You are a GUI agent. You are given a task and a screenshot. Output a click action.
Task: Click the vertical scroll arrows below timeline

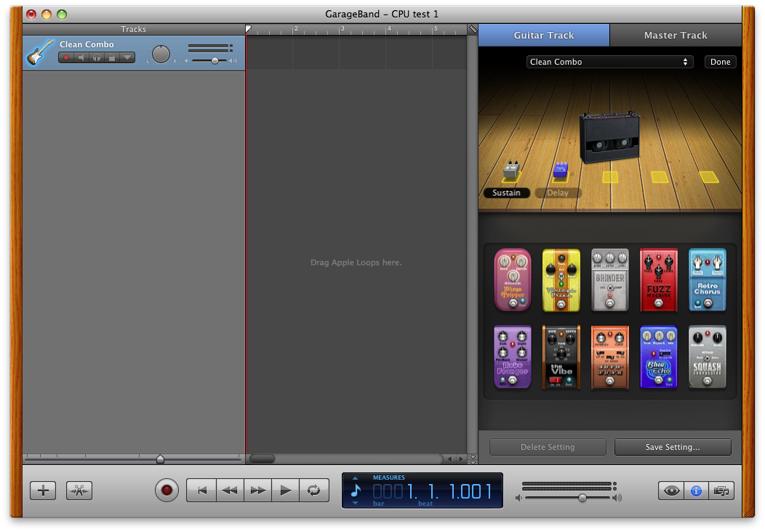(472, 459)
